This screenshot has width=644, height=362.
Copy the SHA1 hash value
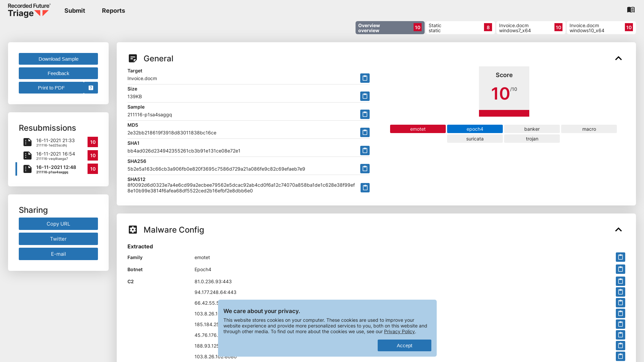tap(365, 150)
